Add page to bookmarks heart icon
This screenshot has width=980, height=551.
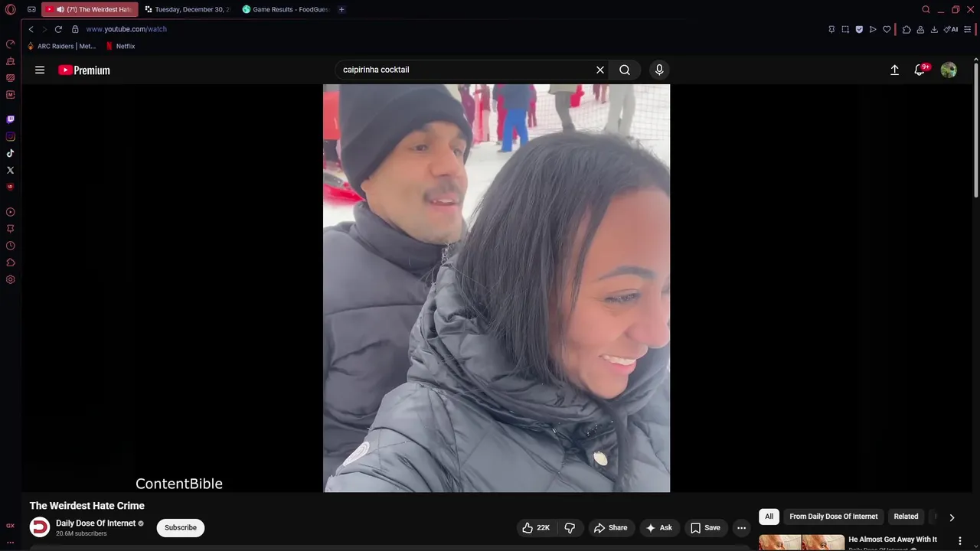(x=887, y=29)
